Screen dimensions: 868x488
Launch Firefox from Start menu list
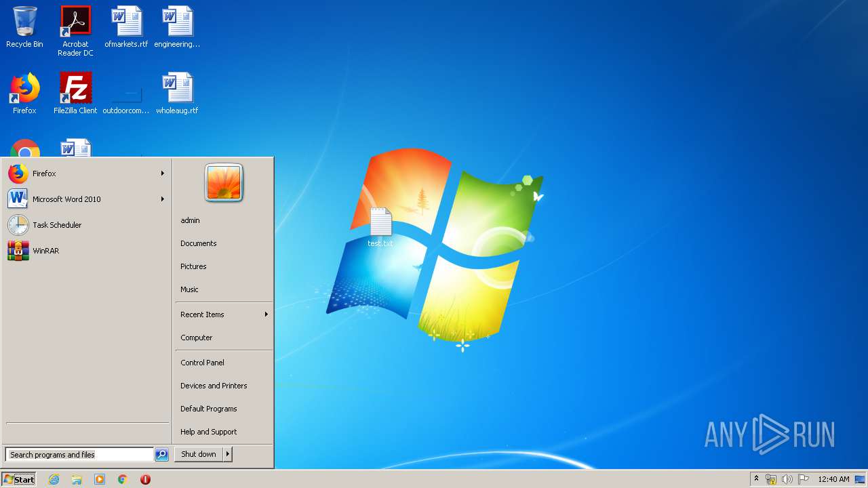[x=87, y=174]
